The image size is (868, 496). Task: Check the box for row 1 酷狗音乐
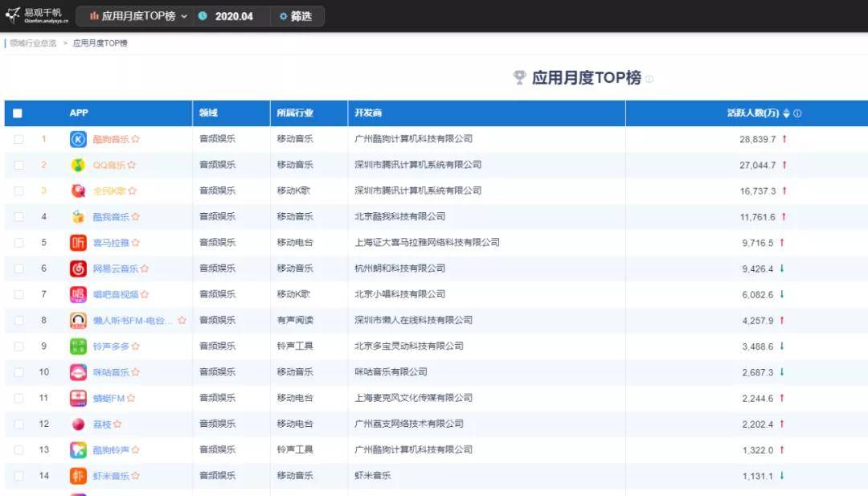[x=18, y=139]
